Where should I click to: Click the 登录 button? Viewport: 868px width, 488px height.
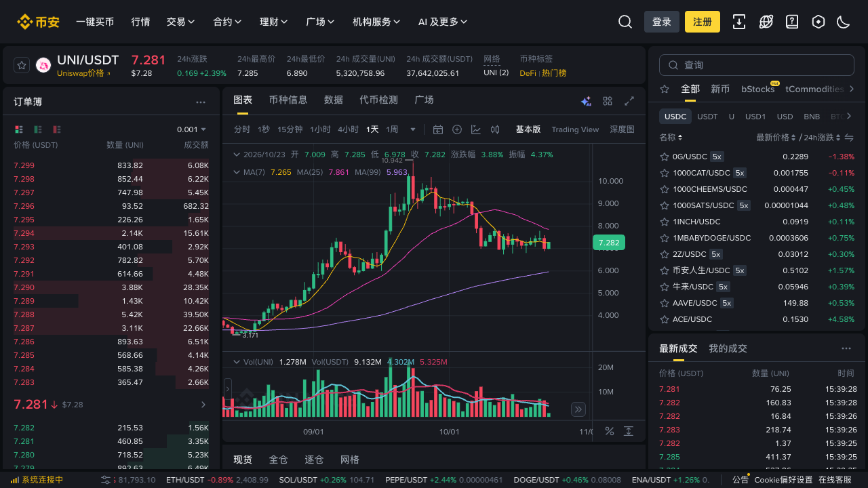click(662, 22)
